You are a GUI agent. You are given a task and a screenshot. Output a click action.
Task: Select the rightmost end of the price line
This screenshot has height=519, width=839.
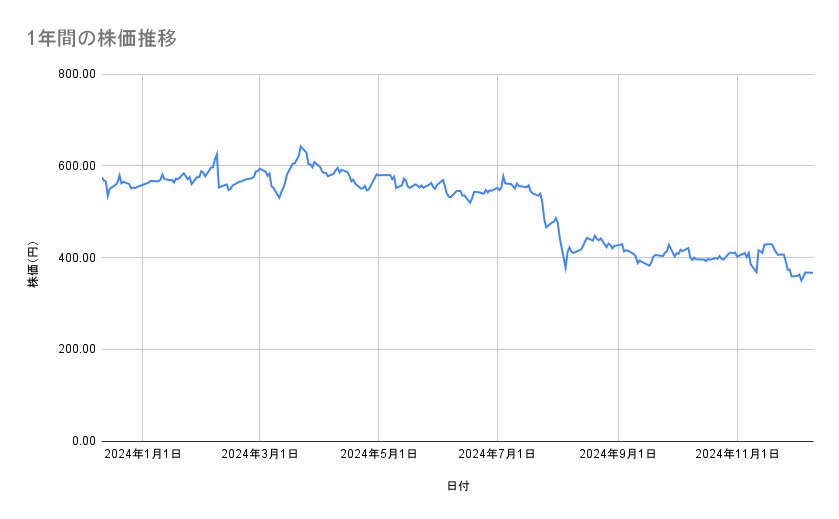coord(812,273)
